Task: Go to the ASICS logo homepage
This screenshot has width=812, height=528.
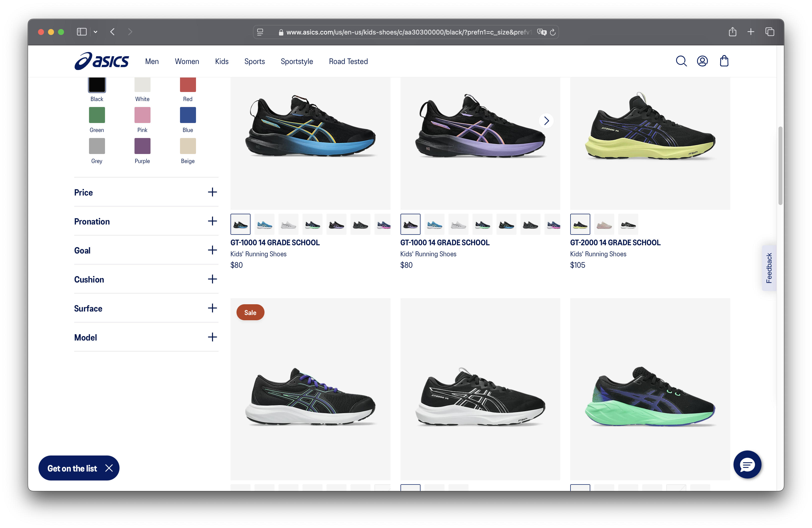Action: pyautogui.click(x=102, y=61)
